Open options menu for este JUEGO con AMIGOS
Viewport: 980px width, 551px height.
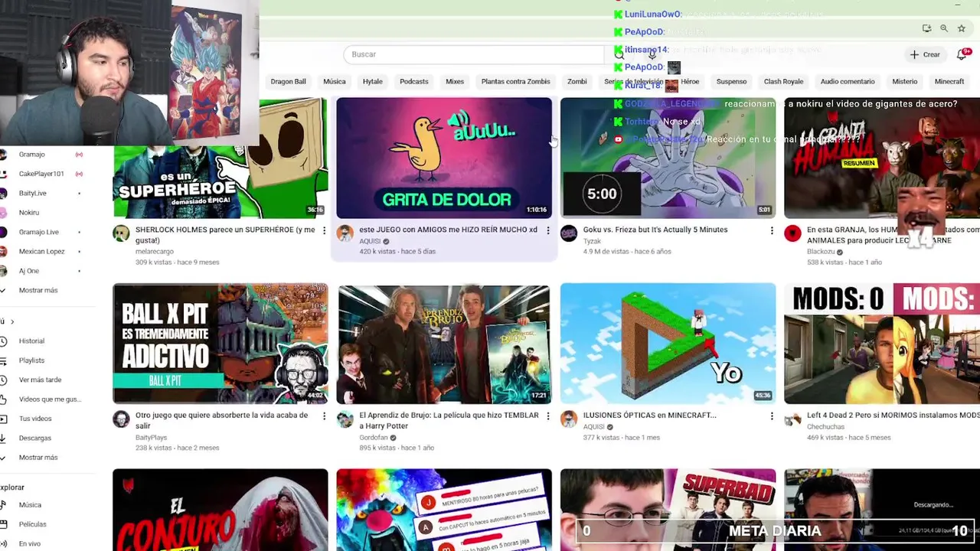[x=547, y=230]
